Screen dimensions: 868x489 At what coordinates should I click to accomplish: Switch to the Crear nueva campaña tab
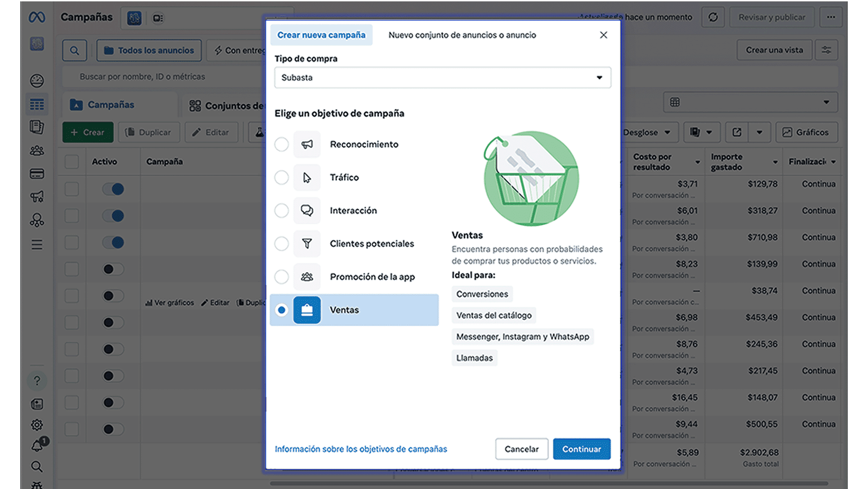(x=321, y=35)
